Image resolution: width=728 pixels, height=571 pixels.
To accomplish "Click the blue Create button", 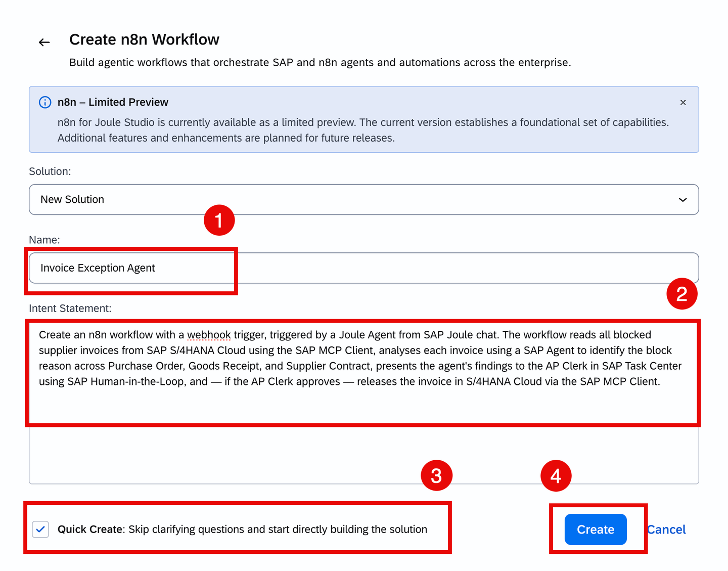I will pos(596,530).
